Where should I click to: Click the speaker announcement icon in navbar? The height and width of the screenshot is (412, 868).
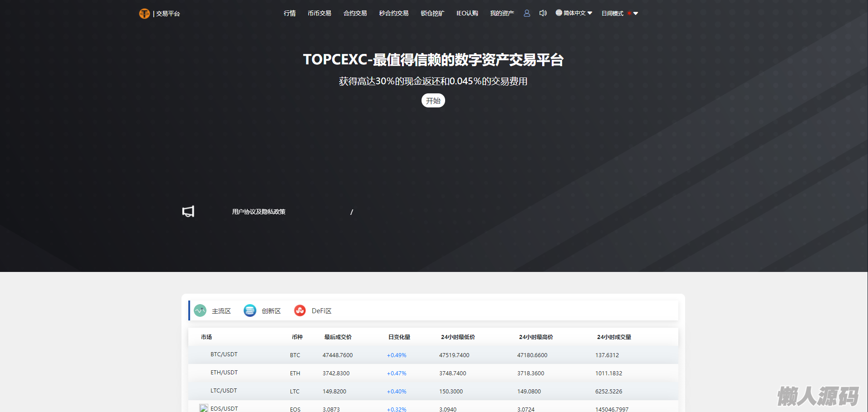(x=543, y=13)
